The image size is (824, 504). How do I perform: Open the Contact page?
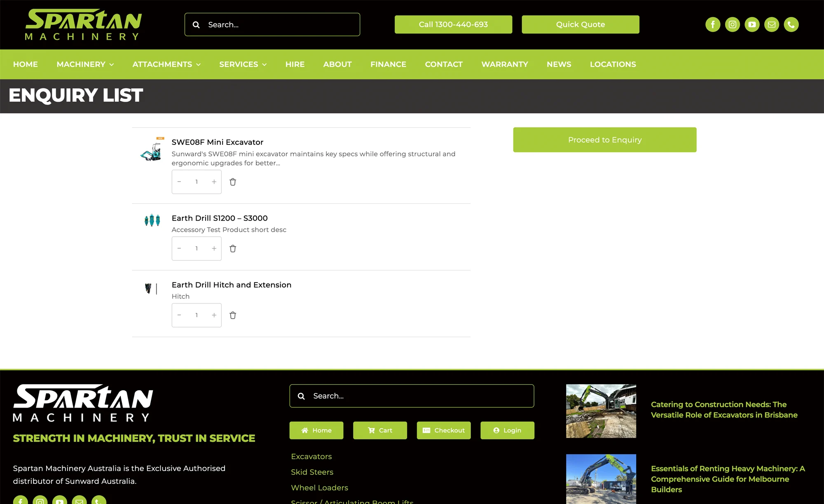coord(444,64)
